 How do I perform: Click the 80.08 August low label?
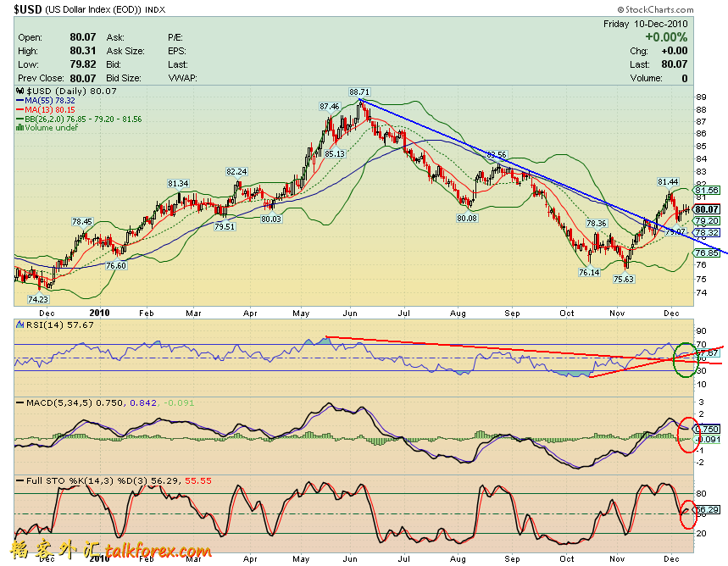point(467,218)
